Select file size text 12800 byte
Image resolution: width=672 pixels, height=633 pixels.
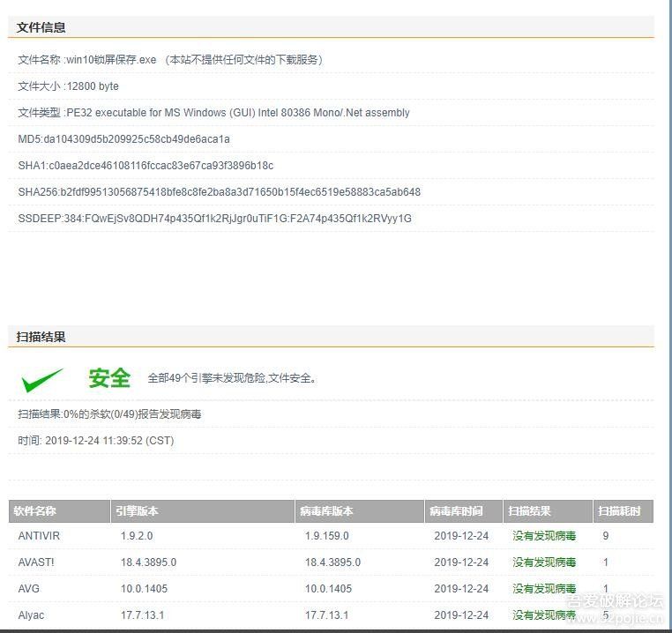[93, 86]
